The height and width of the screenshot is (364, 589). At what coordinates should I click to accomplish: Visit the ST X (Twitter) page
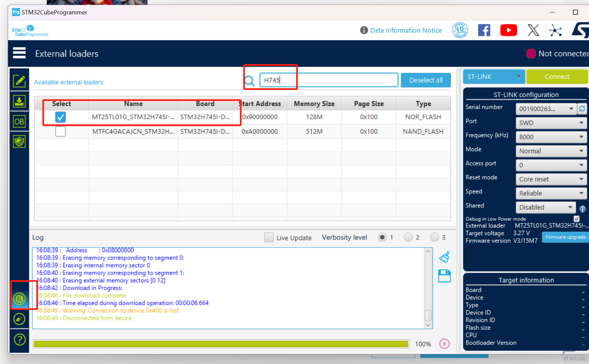(x=533, y=30)
